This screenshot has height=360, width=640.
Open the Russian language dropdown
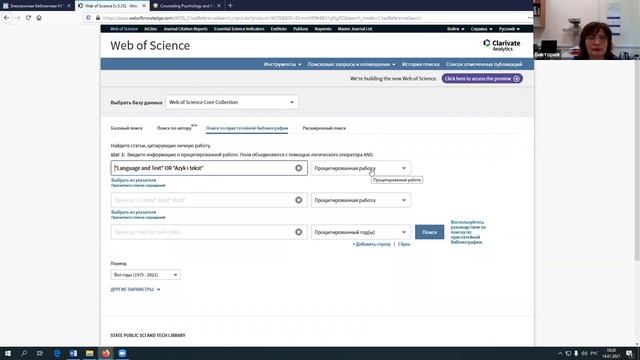(509, 29)
